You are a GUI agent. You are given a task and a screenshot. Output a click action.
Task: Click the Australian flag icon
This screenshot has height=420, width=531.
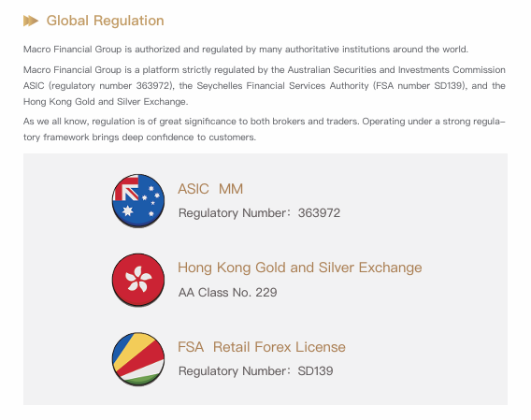[138, 201]
